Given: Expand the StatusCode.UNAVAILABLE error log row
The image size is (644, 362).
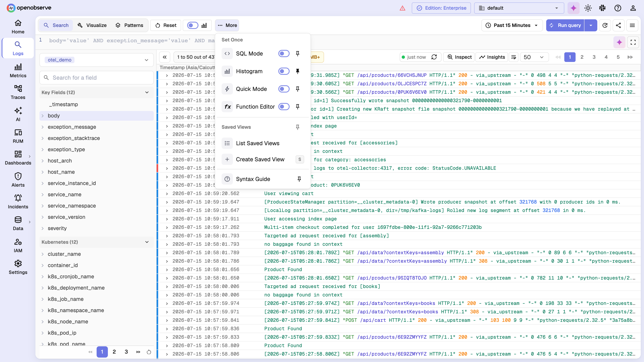Looking at the screenshot, I should 167,168.
